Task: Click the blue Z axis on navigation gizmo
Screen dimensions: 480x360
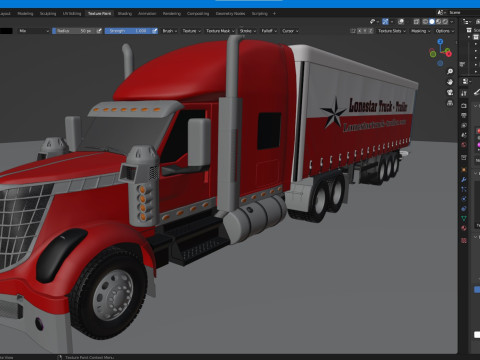Action: click(x=440, y=42)
